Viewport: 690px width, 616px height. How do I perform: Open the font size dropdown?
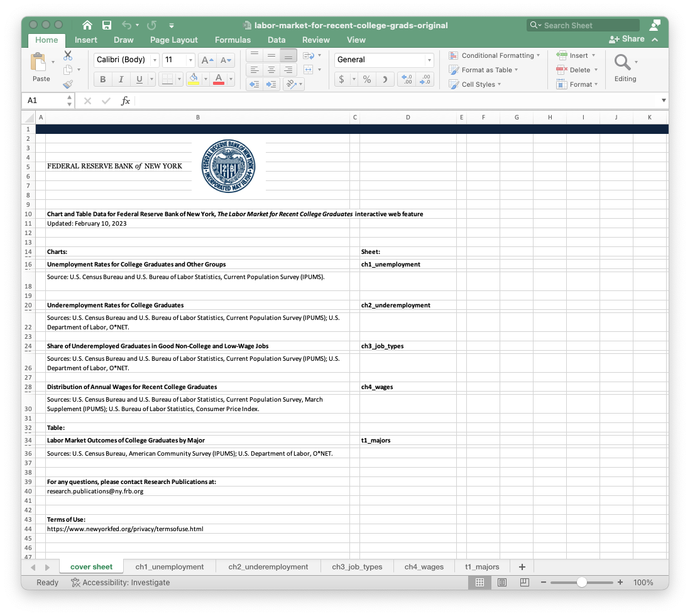[190, 60]
